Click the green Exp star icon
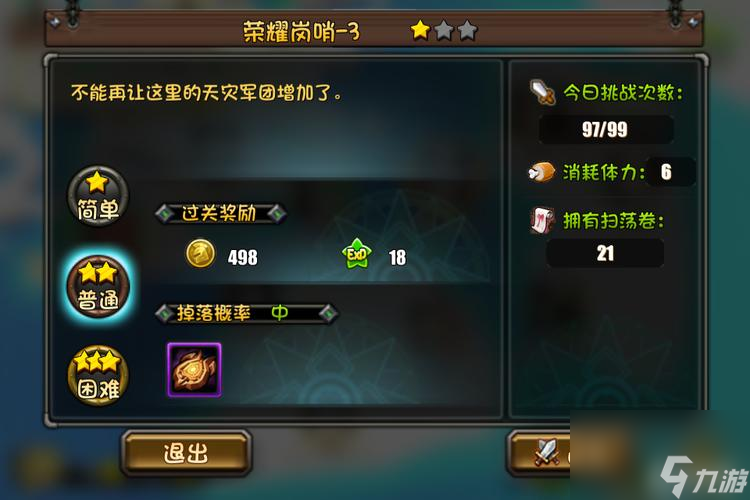Image resolution: width=750 pixels, height=500 pixels. [x=357, y=254]
